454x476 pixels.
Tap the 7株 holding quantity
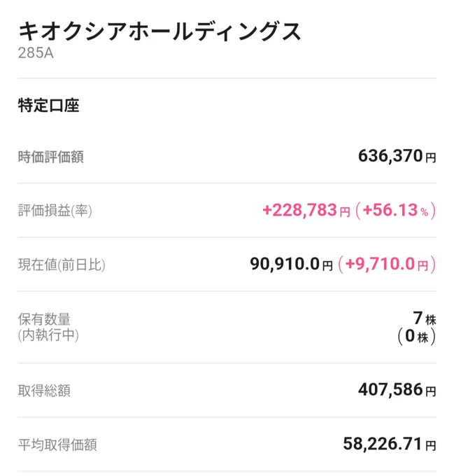pos(425,318)
